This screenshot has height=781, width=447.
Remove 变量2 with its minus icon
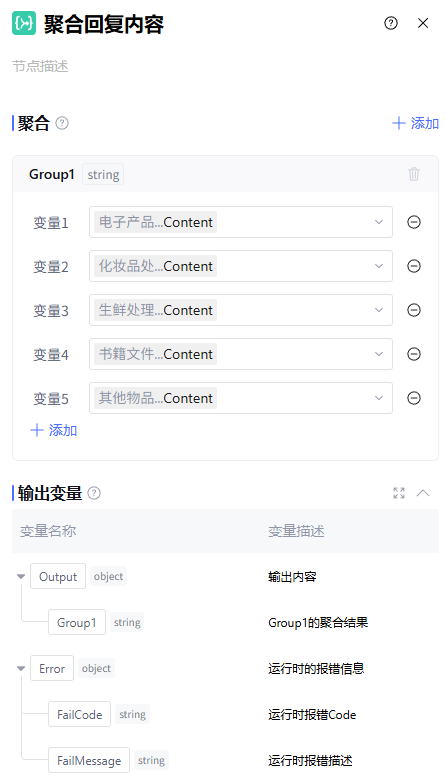pyautogui.click(x=414, y=266)
